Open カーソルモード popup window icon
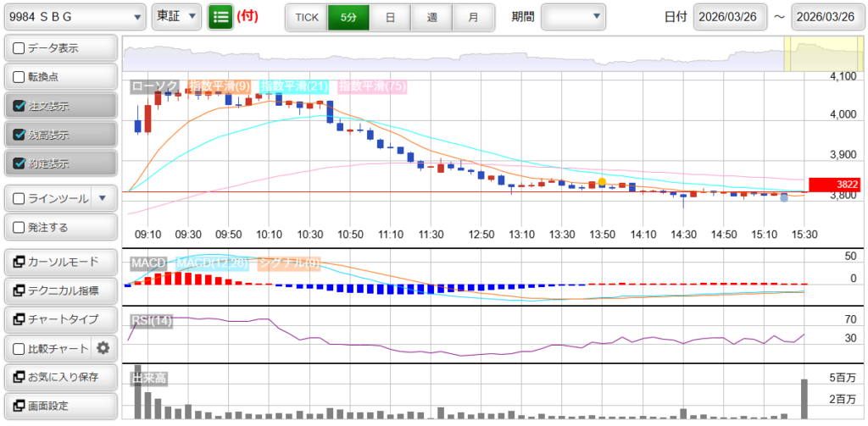The height and width of the screenshot is (426, 868). pos(19,262)
